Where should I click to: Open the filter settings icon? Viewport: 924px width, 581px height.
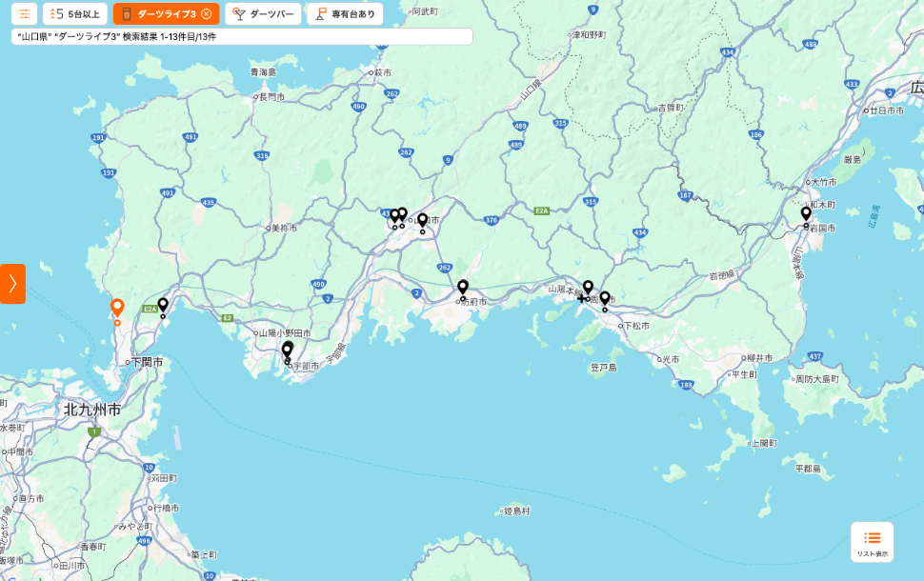point(24,14)
